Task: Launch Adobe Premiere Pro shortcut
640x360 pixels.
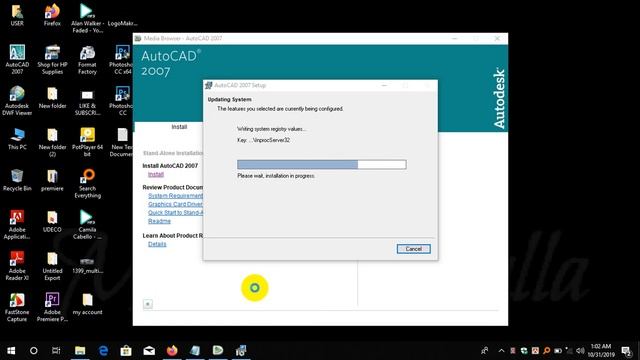Action: [52, 307]
